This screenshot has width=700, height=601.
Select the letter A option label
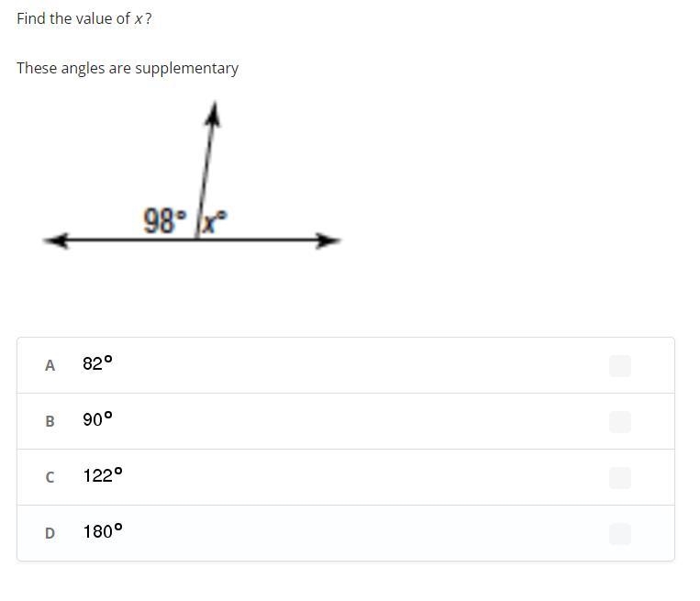point(50,365)
